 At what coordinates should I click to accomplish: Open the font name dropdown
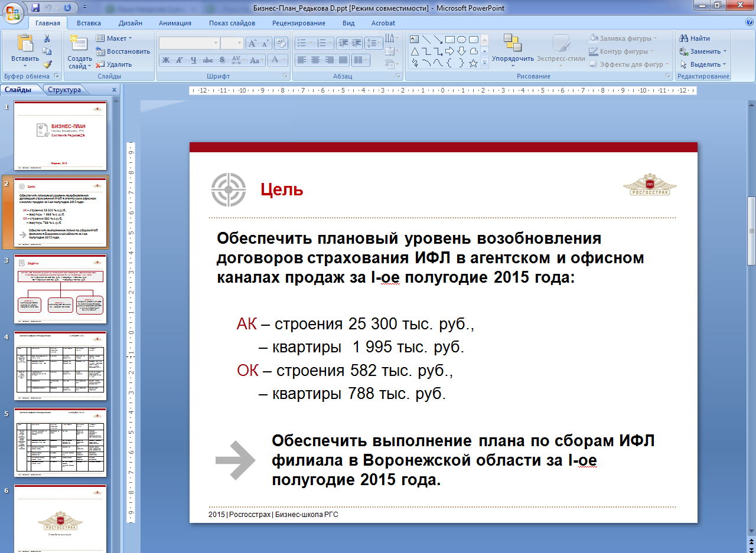coord(216,43)
